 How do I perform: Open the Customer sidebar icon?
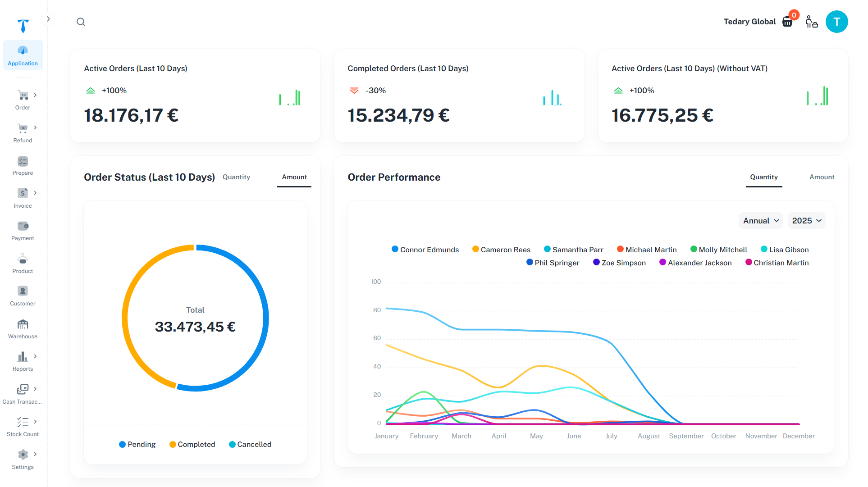click(23, 291)
